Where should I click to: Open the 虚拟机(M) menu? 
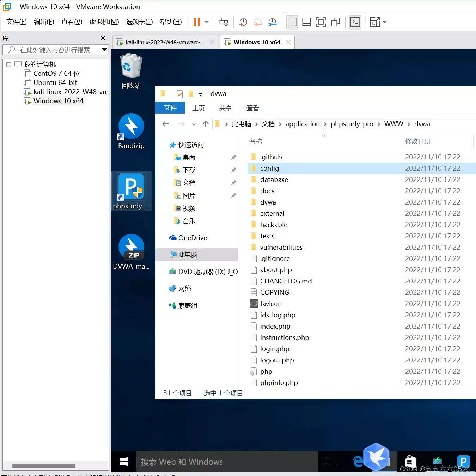104,22
